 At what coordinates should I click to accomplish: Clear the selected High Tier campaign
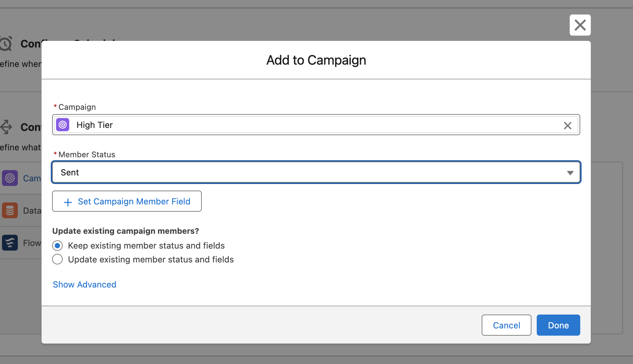567,125
